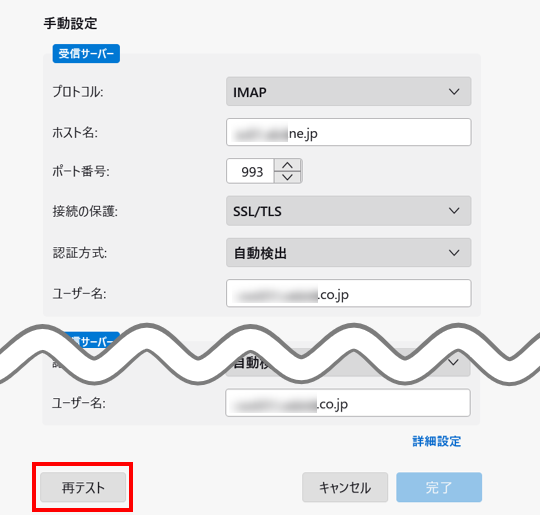Screen dimensions: 540x515
Task: Click the キャンセル button
Action: click(x=345, y=487)
